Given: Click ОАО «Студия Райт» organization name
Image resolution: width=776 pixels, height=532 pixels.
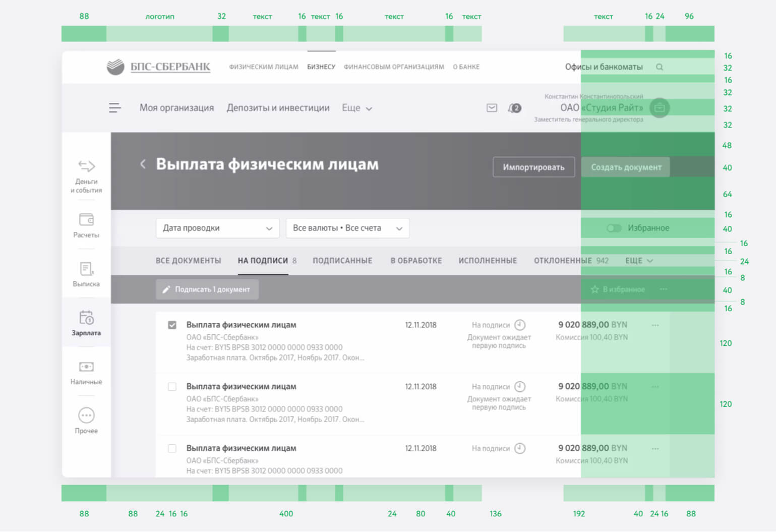Looking at the screenshot, I should tap(602, 108).
